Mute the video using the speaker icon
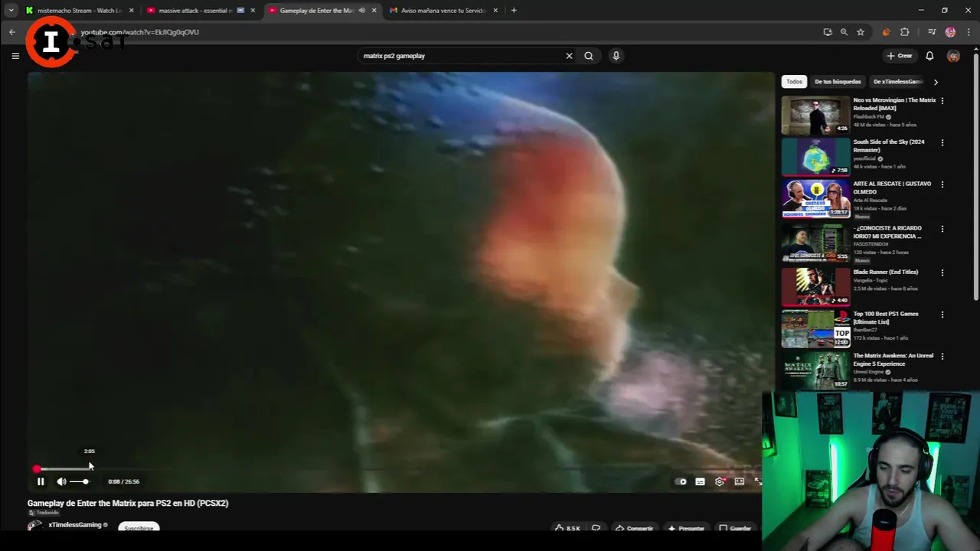The width and height of the screenshot is (980, 551). pyautogui.click(x=61, y=481)
